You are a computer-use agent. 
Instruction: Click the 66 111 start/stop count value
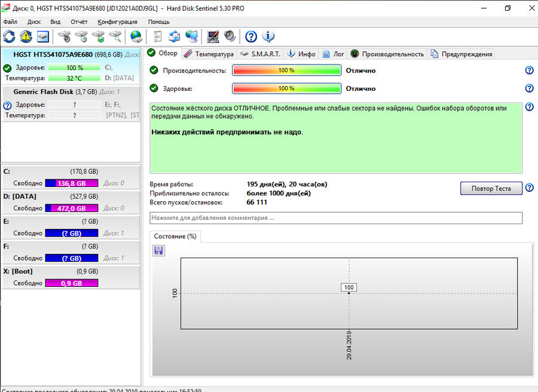click(x=256, y=203)
